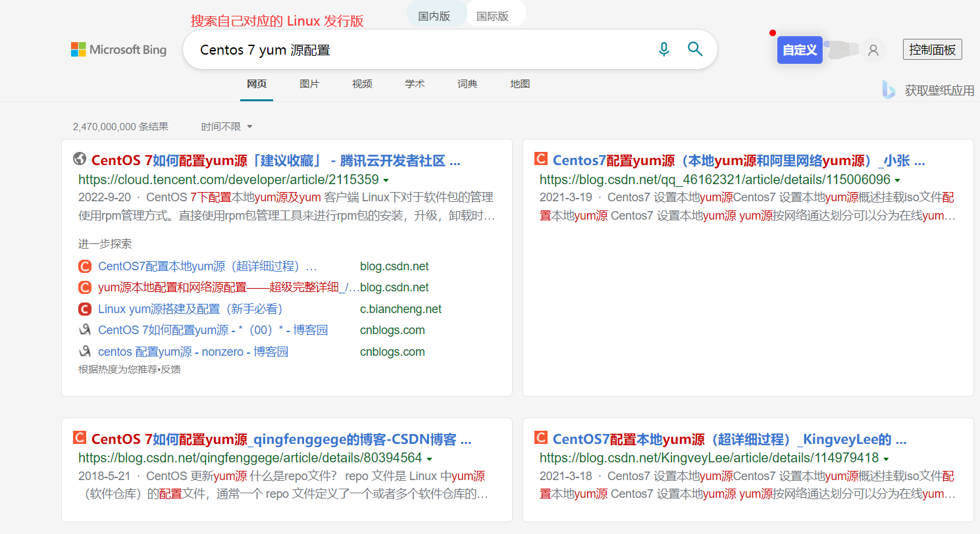Select the 网页 tab
The height and width of the screenshot is (534, 980).
point(257,84)
